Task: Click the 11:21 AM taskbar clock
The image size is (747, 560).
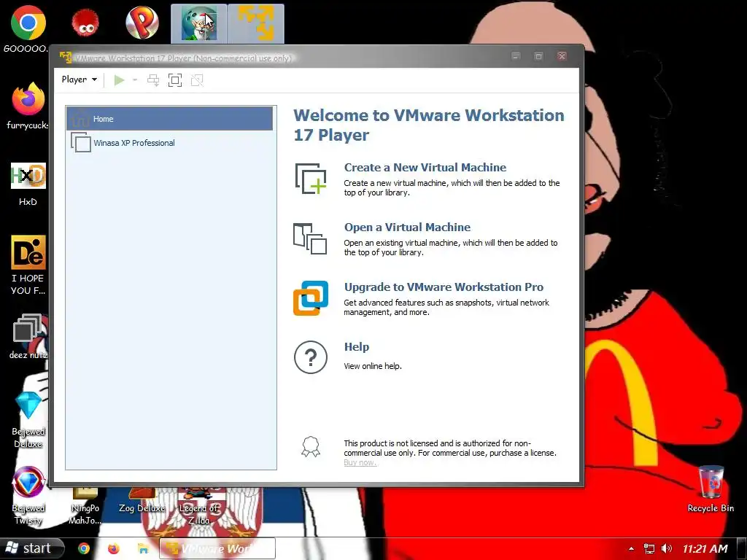Action: [705, 548]
